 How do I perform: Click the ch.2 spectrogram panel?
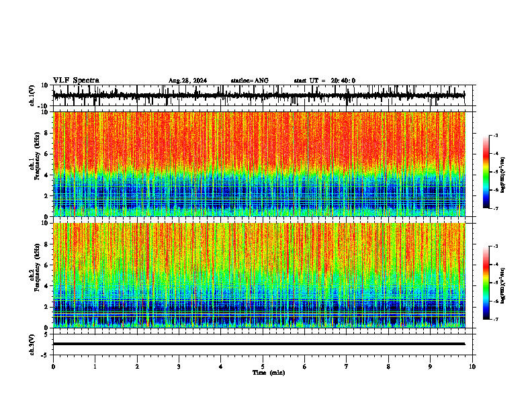pyautogui.click(x=259, y=275)
